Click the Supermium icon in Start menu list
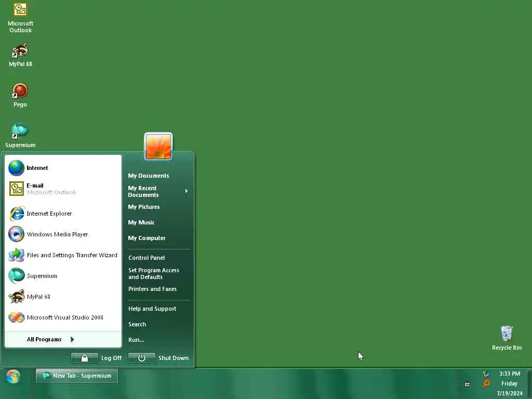Image resolution: width=532 pixels, height=399 pixels. [16, 276]
